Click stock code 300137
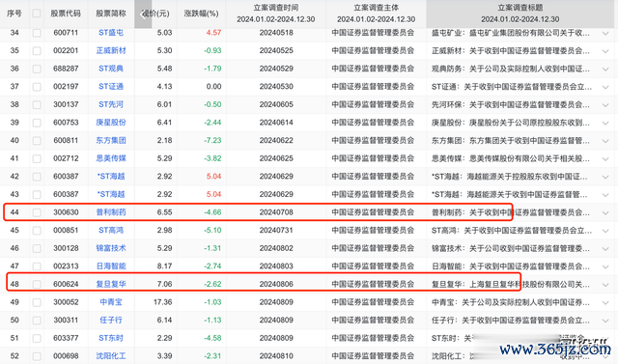Image resolution: width=618 pixels, height=364 pixels. 66,104
